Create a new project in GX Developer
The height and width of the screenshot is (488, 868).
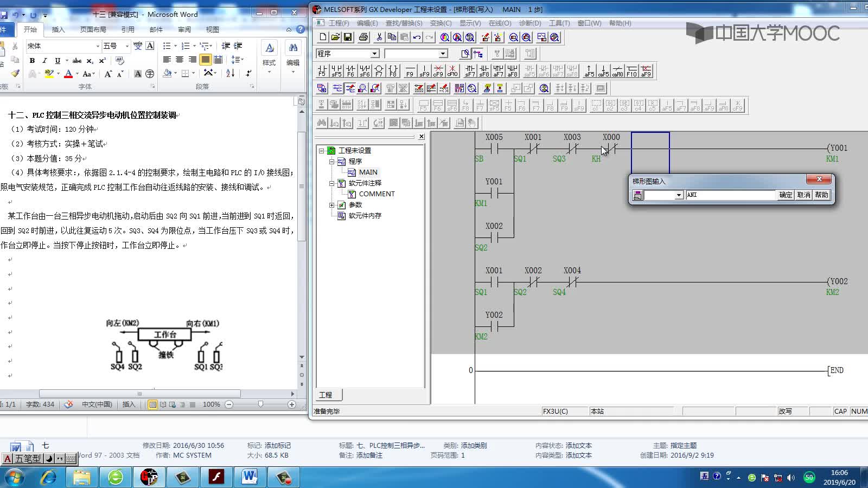[x=323, y=37]
